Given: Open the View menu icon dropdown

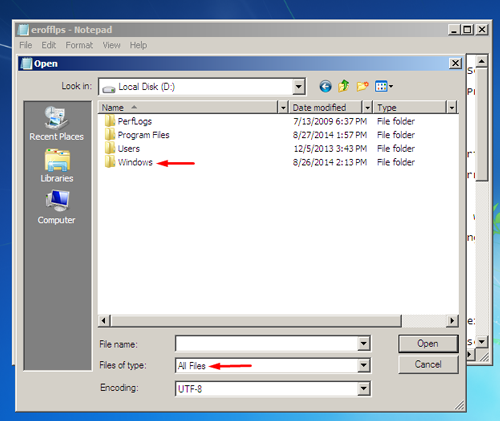Looking at the screenshot, I should 384,87.
